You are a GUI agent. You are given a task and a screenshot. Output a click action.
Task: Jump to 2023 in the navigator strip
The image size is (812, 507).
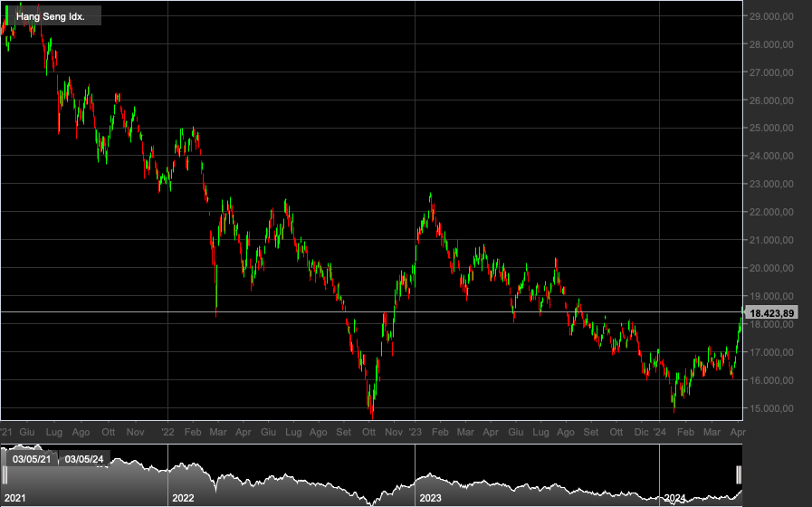point(430,498)
